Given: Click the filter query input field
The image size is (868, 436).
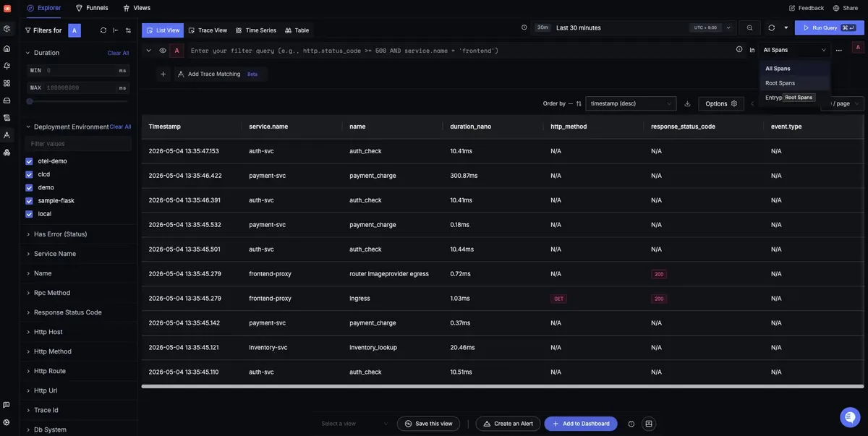Looking at the screenshot, I should pyautogui.click(x=459, y=51).
